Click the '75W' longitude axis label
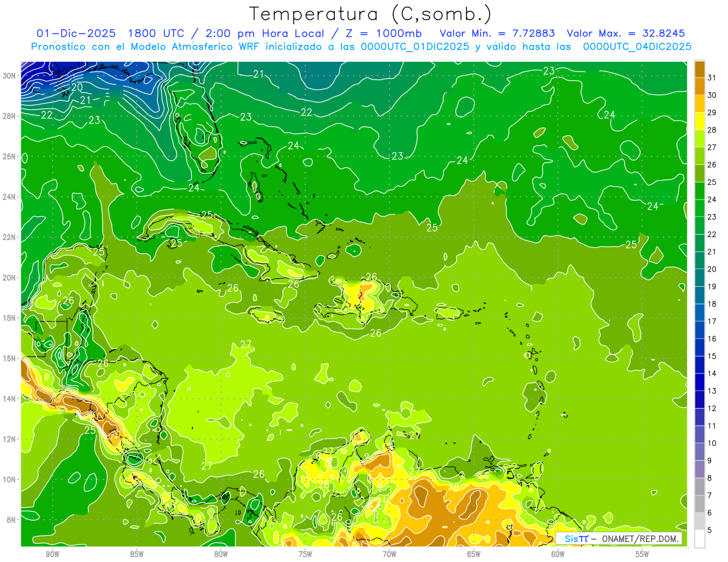Screen dimensions: 728x562 coord(305,555)
